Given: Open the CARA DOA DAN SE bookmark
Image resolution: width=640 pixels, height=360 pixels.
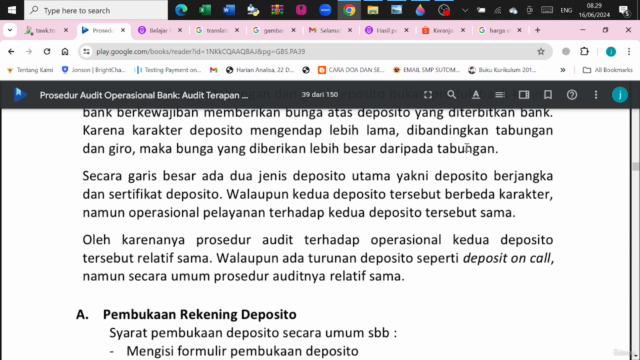Looking at the screenshot, I should [x=351, y=70].
